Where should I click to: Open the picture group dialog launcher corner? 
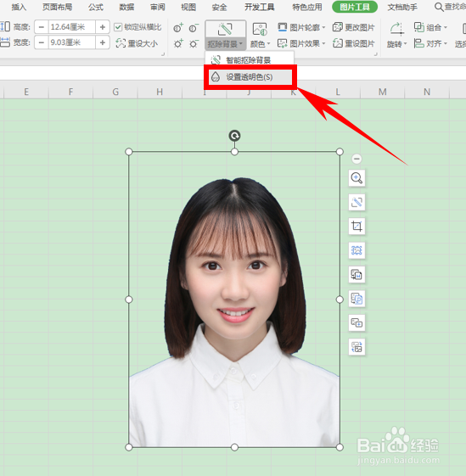coord(376,54)
